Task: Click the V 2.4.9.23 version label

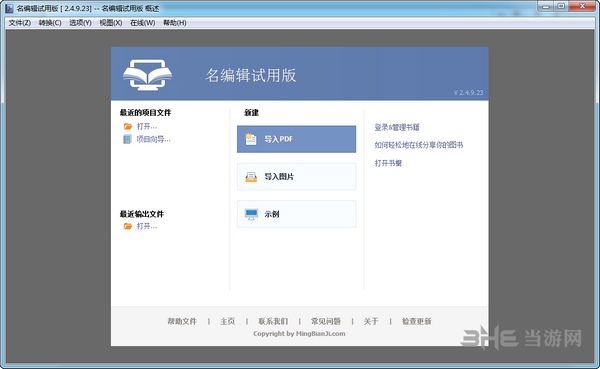Action: coord(468,93)
